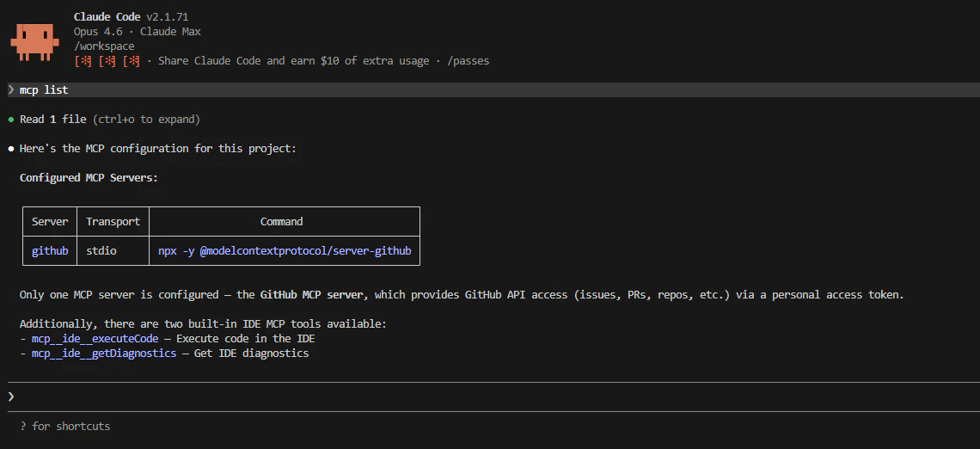Click the Opus 4.6 · Claude Max line

pyautogui.click(x=137, y=32)
